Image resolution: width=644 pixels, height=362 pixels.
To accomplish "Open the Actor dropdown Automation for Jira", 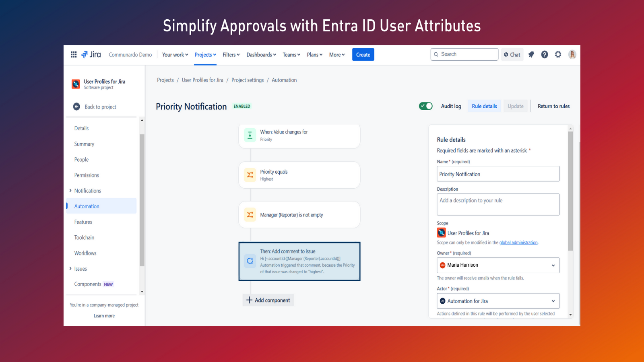I will tap(498, 301).
